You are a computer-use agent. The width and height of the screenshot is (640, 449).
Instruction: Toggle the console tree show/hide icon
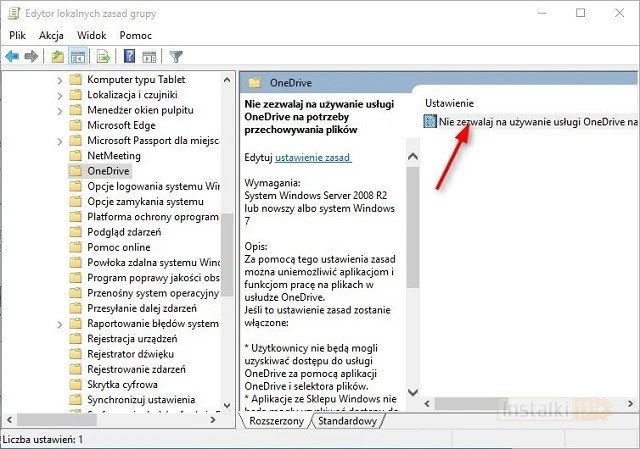click(x=77, y=56)
